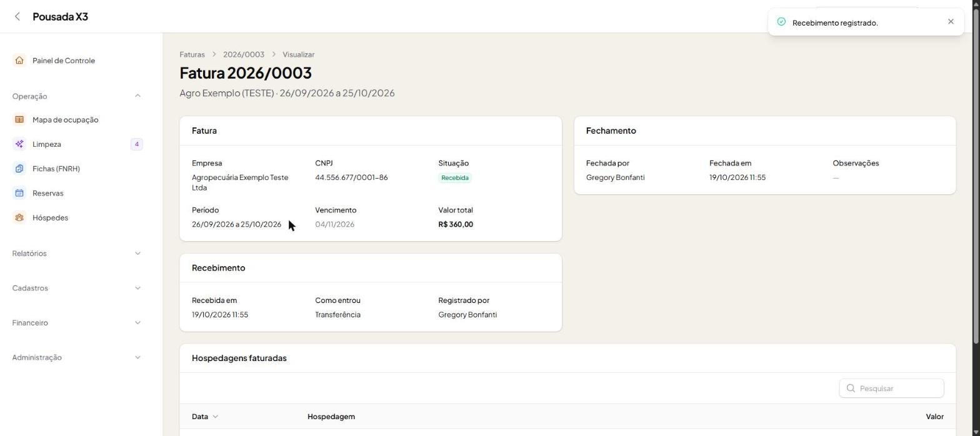Click the back arrow next to Pousada X3
This screenshot has height=436, width=980.
(17, 17)
